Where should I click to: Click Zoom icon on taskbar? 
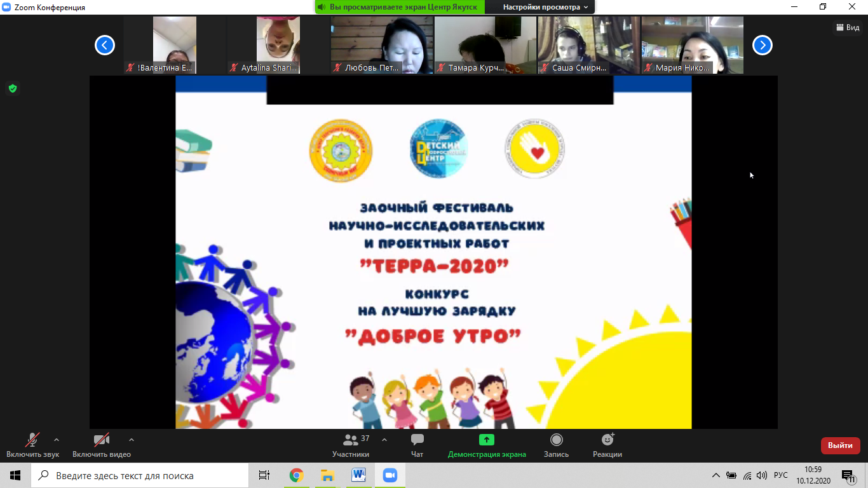tap(390, 475)
